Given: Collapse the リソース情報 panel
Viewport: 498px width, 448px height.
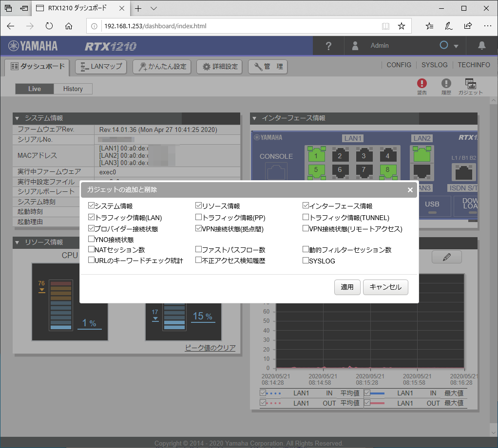Looking at the screenshot, I should (x=17, y=243).
